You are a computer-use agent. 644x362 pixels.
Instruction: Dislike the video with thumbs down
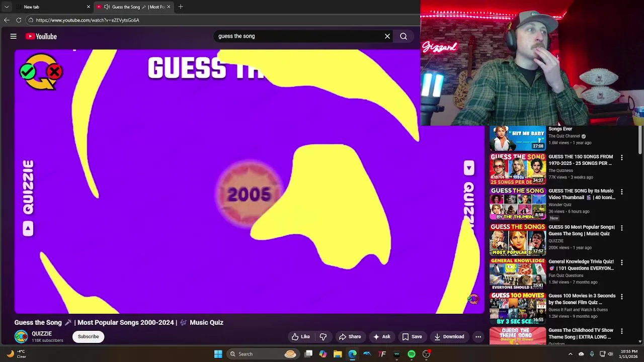click(323, 337)
